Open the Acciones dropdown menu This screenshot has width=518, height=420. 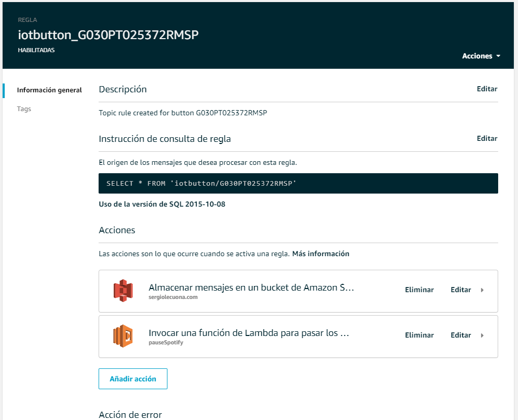click(x=481, y=56)
